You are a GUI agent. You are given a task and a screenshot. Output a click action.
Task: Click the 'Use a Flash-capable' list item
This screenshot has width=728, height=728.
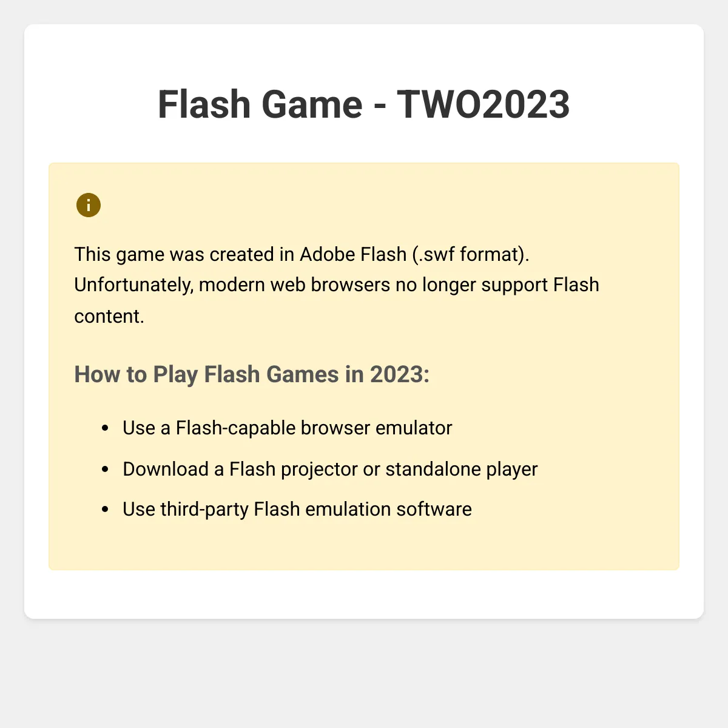pyautogui.click(x=287, y=428)
